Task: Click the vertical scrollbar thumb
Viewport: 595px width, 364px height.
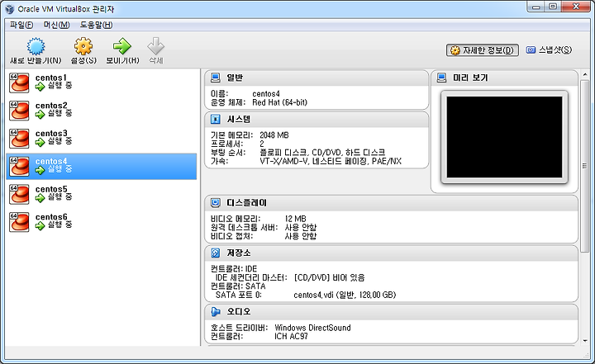Action: coord(584,166)
